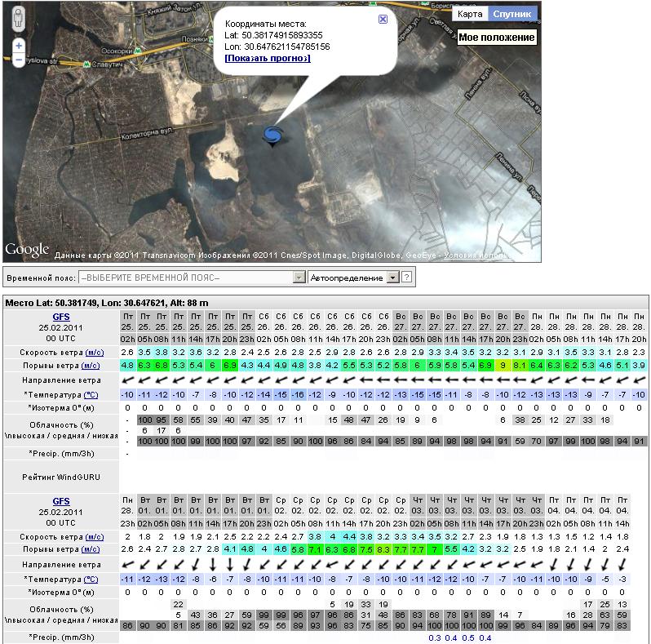Open the Показать прогноз link
Screen dimensions: 651x644
coord(268,59)
